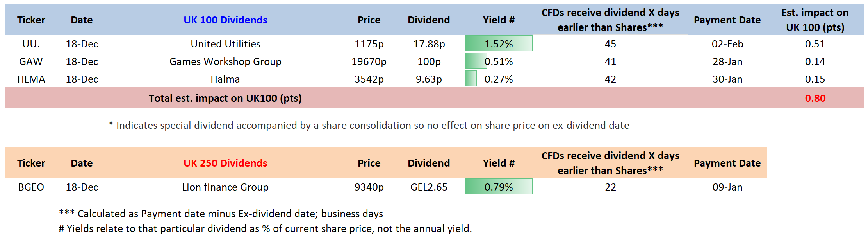Click the Games Workshop Group row name
868x241 pixels.
click(x=225, y=61)
